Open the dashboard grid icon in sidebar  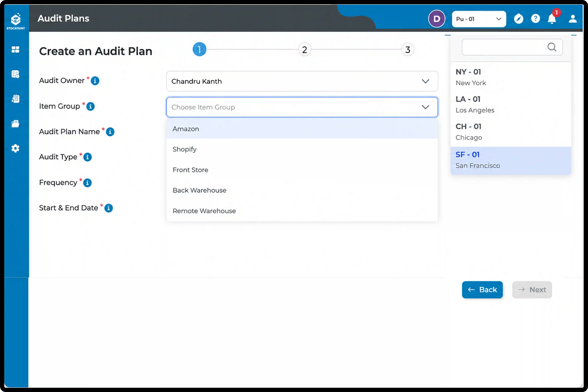pyautogui.click(x=15, y=50)
